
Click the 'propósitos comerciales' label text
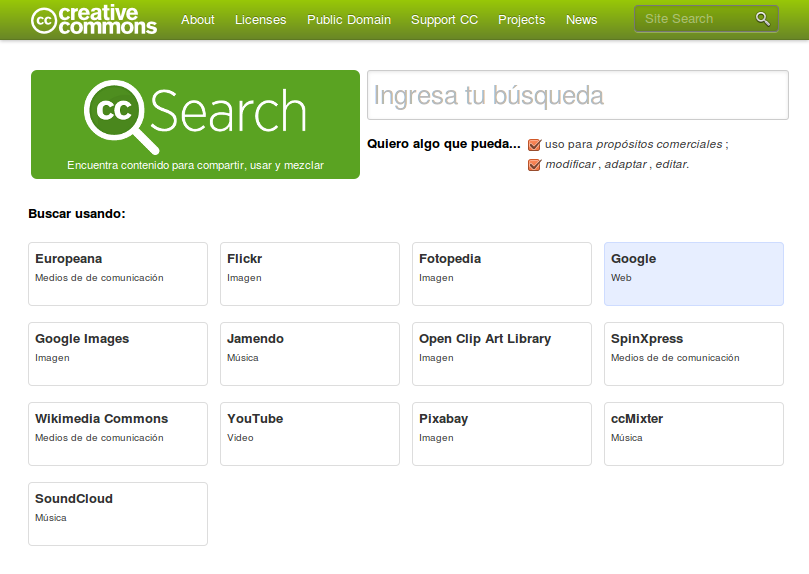(659, 144)
